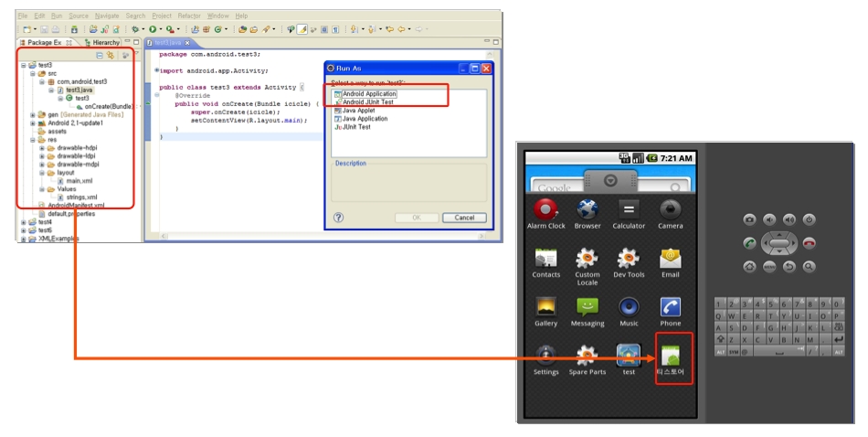Click Cancel in the Run As dialog
Viewport: 868px width, 437px height.
pos(464,218)
